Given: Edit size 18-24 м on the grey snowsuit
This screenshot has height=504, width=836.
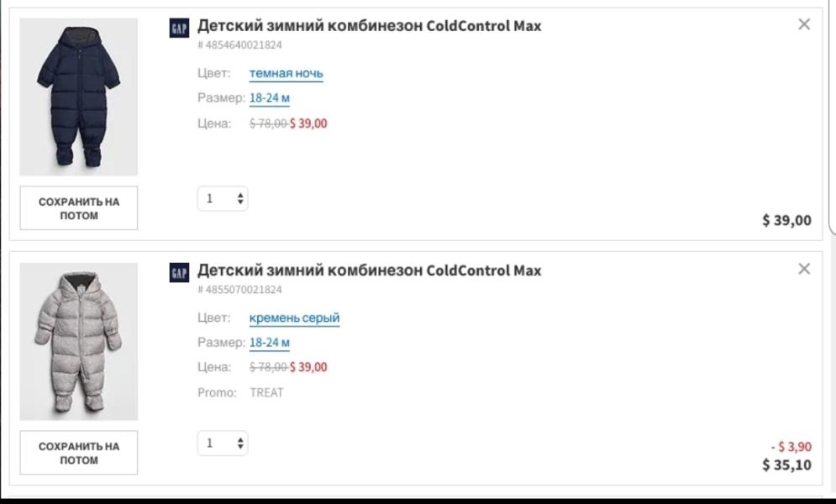Looking at the screenshot, I should pyautogui.click(x=269, y=343).
